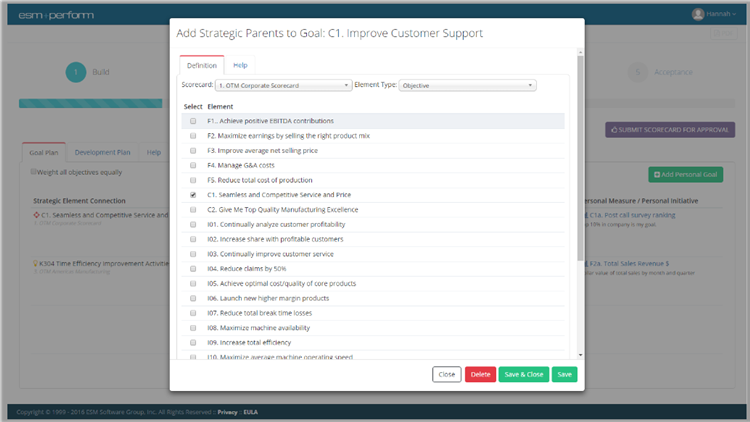Select the Goal Plan tab behind the dialog
Viewport: 750px width, 422px height.
tap(44, 153)
